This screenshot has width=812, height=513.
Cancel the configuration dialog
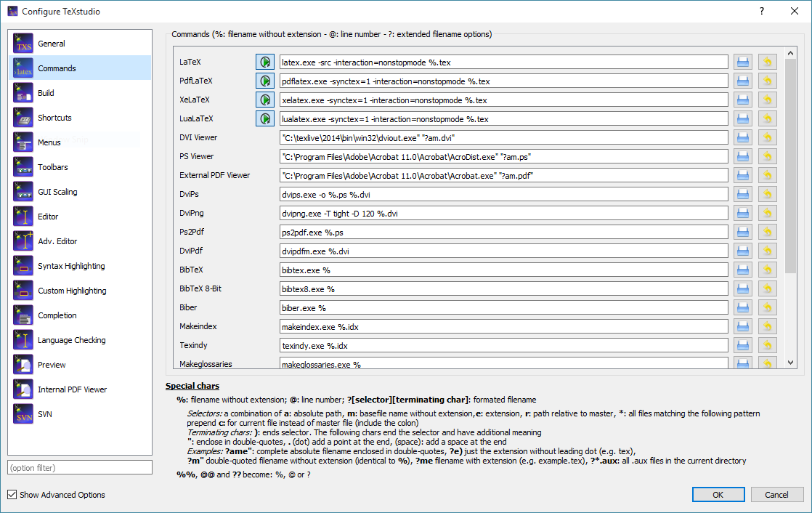[776, 495]
